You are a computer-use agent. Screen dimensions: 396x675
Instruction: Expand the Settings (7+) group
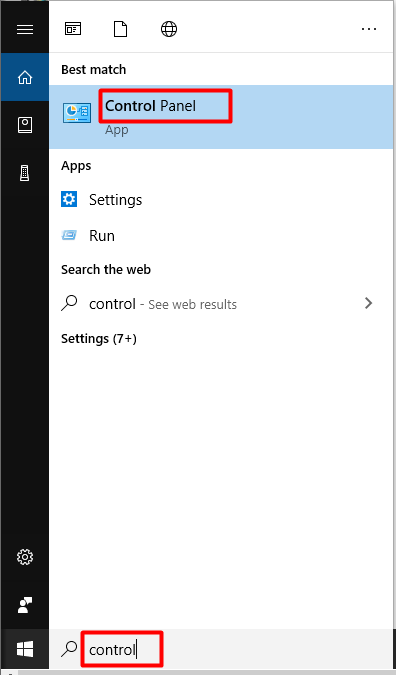tap(99, 339)
